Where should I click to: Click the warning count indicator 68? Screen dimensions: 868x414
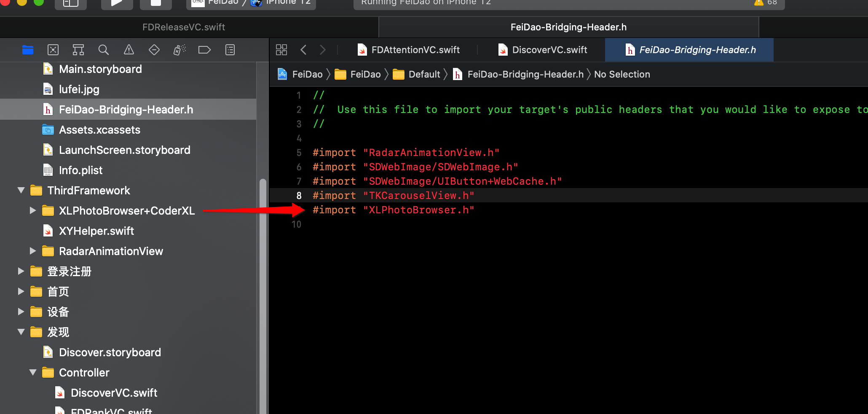coord(766,3)
